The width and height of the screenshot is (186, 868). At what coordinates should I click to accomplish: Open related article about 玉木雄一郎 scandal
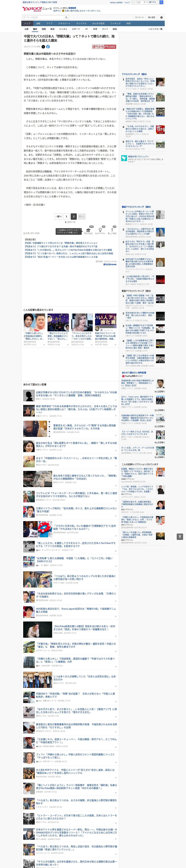pos(61,246)
